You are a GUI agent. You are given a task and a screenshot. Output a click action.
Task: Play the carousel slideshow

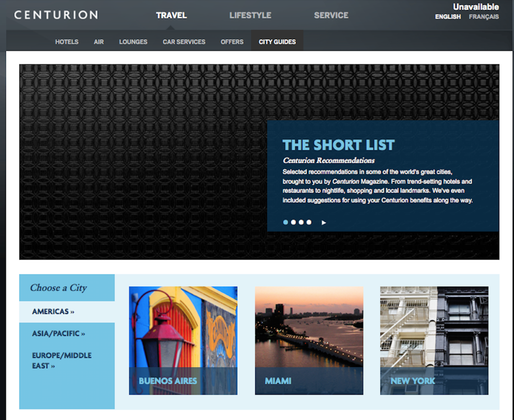click(x=324, y=223)
